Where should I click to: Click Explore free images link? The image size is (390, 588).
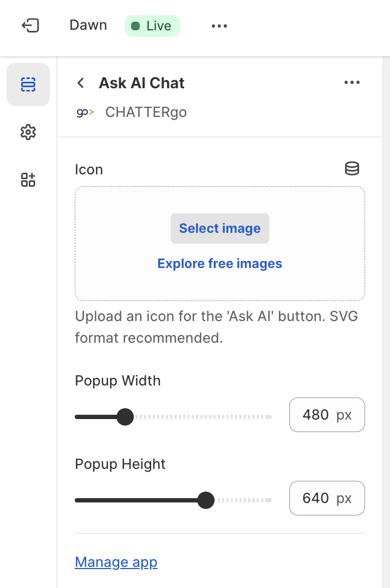[220, 264]
